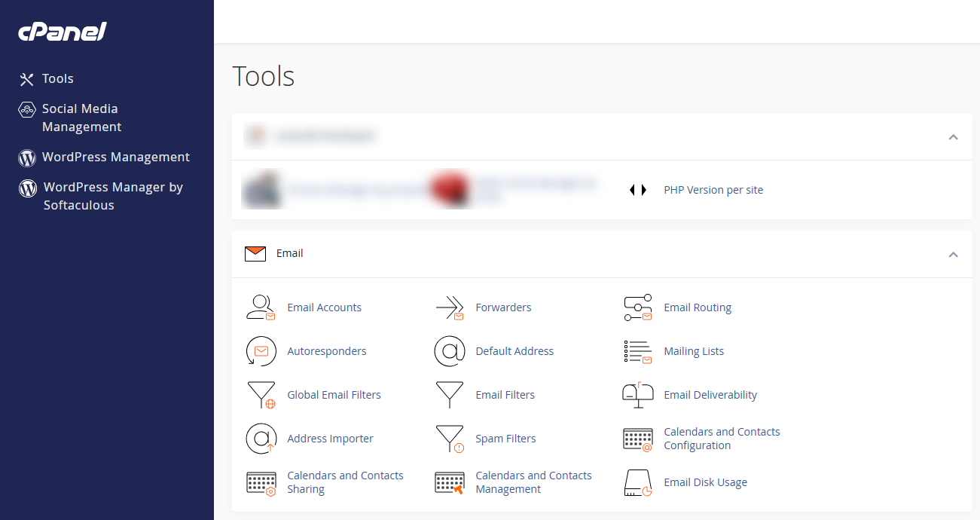Click the Autoresponders icon
980x520 pixels.
tap(261, 351)
